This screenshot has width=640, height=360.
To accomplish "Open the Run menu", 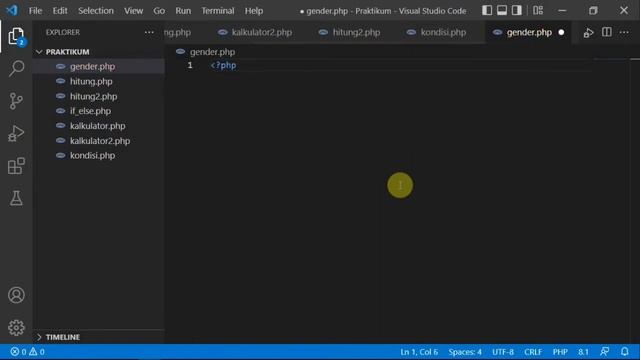I will point(183,11).
